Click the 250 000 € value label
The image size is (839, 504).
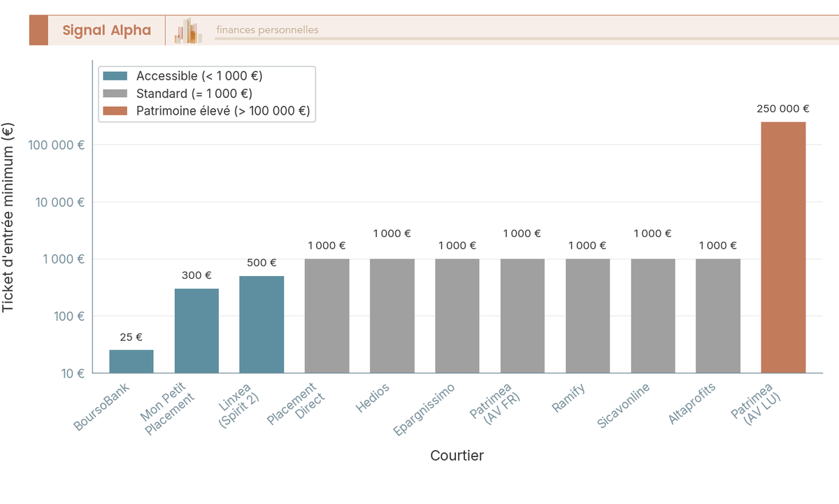click(784, 108)
